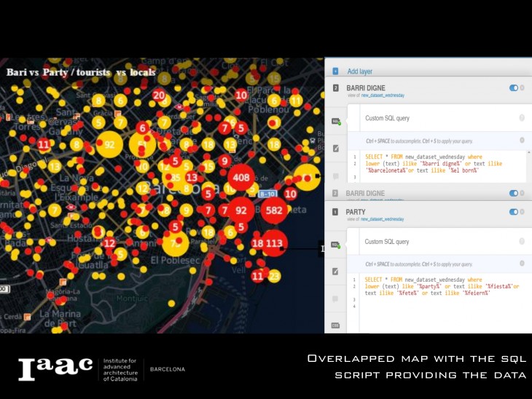
Task: Click help icon beside PARTY Custom SQL query
Action: [x=522, y=242]
